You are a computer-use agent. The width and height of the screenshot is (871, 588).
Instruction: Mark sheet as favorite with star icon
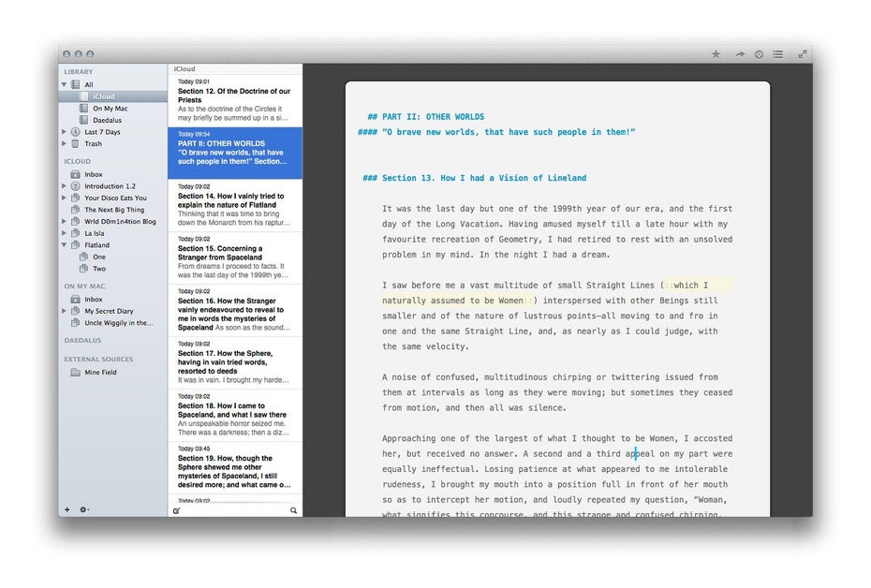click(716, 54)
